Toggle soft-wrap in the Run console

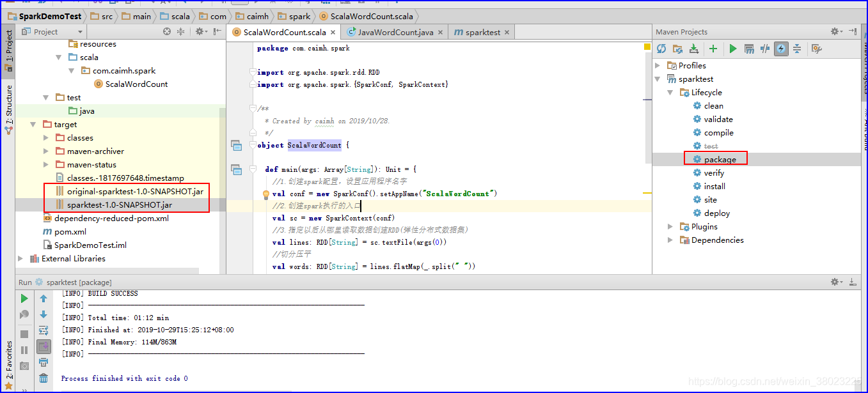pyautogui.click(x=43, y=330)
